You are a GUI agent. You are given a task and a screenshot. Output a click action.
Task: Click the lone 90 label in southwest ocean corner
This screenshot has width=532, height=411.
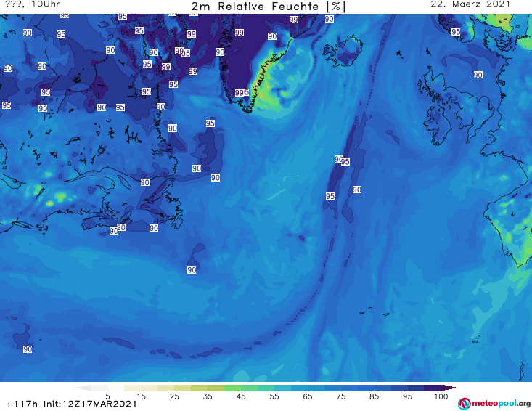pyautogui.click(x=28, y=349)
